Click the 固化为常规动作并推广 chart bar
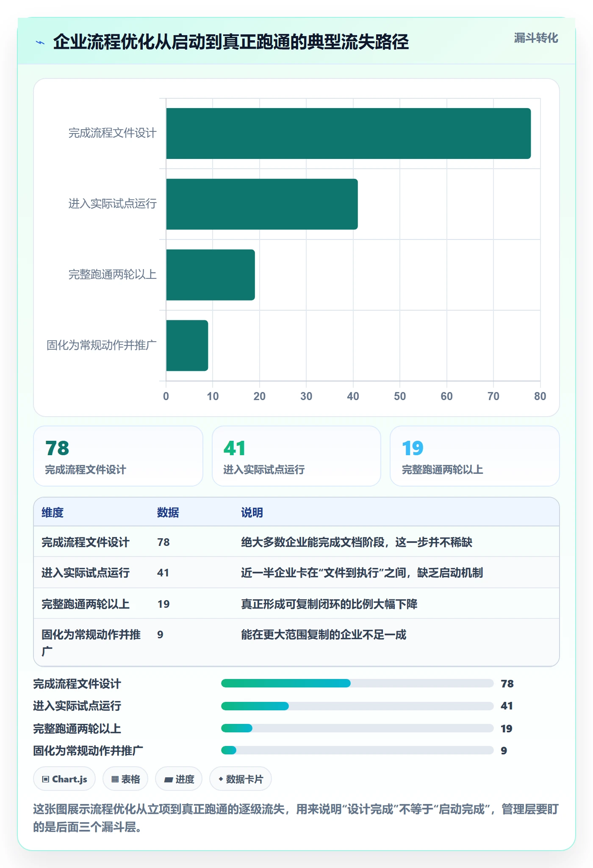 187,345
